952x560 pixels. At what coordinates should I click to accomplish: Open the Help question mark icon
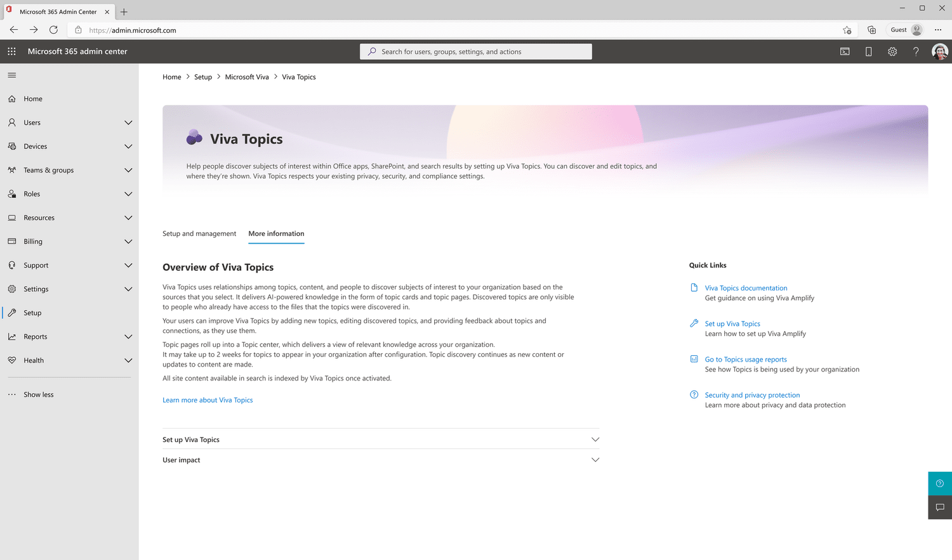916,51
